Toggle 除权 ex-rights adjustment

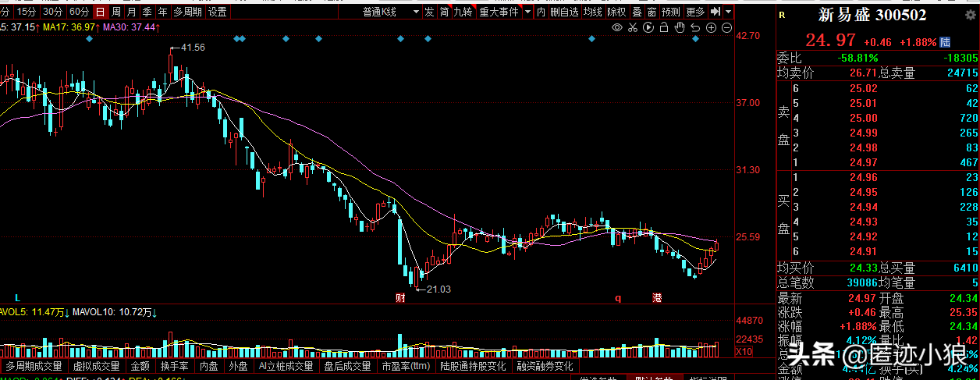[x=616, y=12]
